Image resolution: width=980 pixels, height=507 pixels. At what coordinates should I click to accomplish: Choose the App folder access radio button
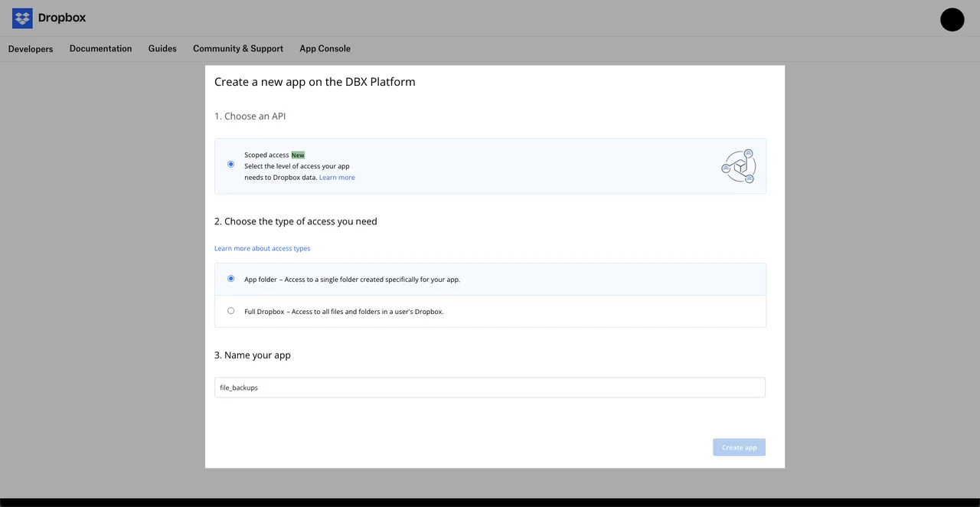point(230,279)
